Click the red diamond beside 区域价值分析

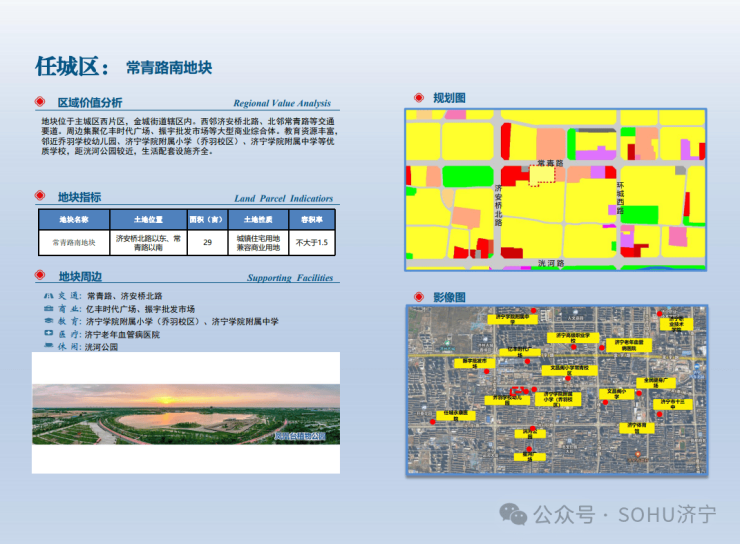(x=40, y=102)
